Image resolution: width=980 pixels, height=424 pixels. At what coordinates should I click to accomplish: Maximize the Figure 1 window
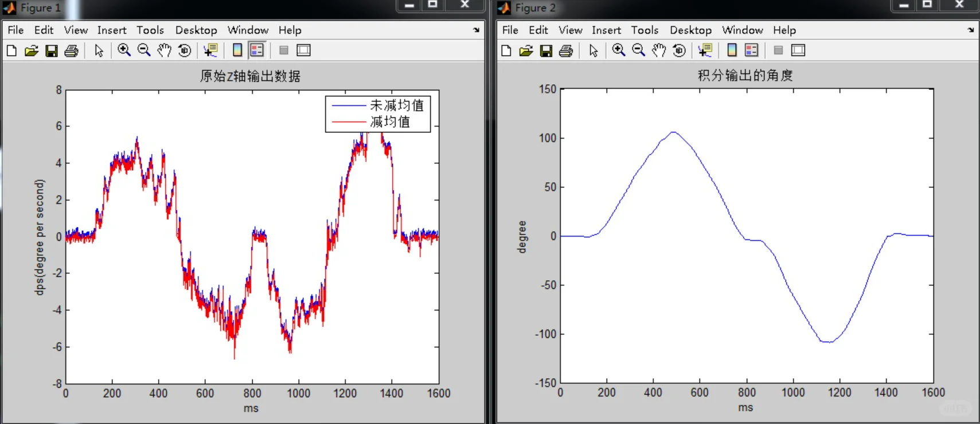(x=433, y=5)
